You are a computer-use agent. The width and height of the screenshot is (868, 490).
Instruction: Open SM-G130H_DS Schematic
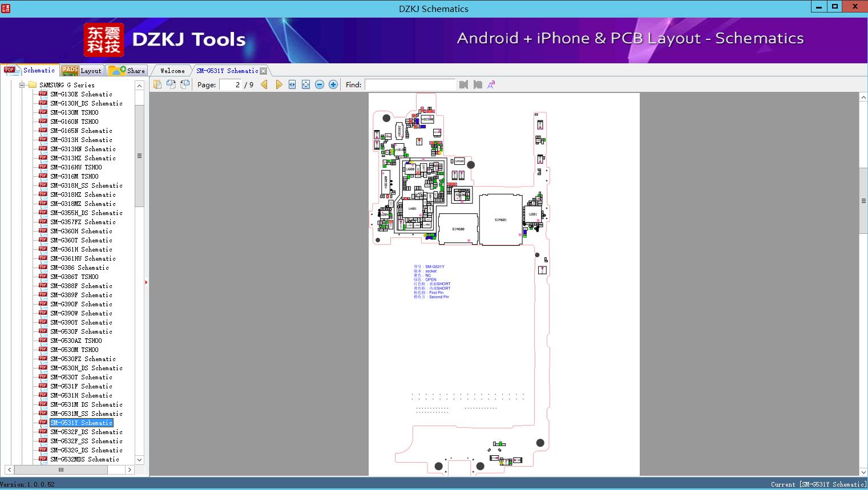86,103
